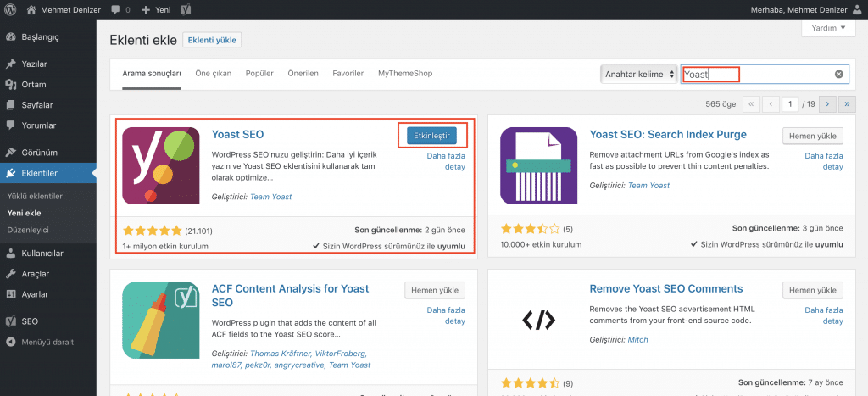
Task: Open ACF Content Analysis plugin icon
Action: 161,321
